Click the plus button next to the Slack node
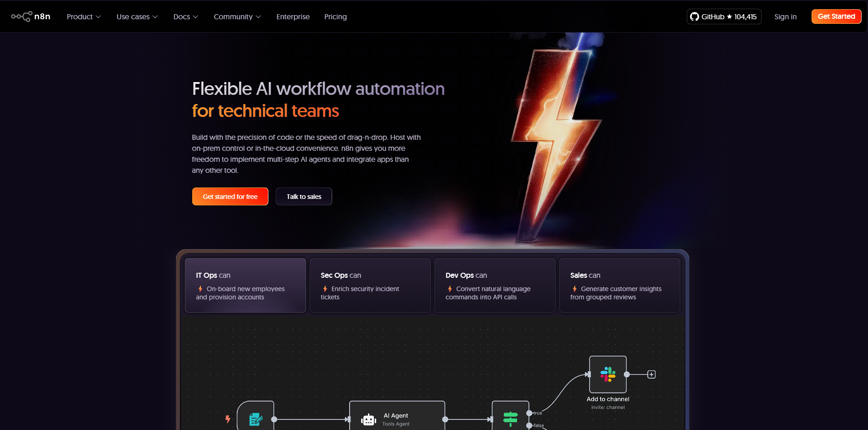 [651, 375]
